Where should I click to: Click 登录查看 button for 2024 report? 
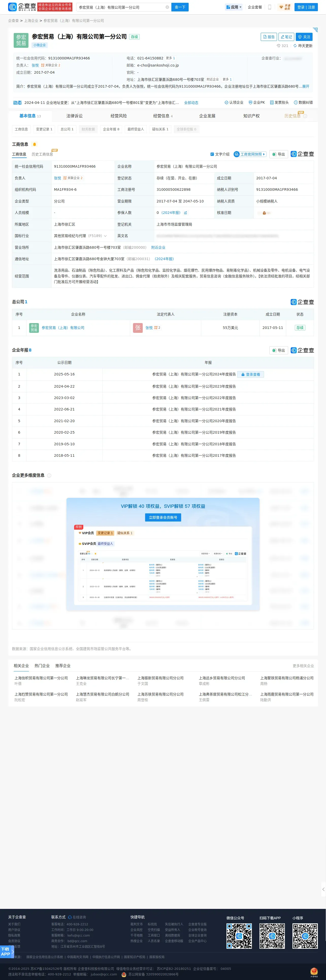(x=251, y=375)
